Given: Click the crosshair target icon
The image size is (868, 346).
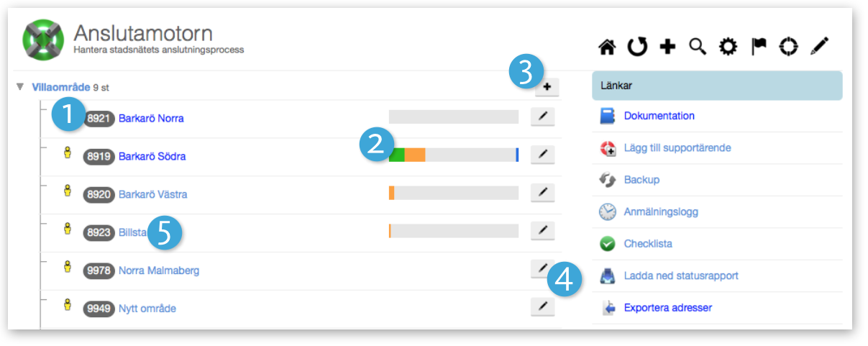Looking at the screenshot, I should click(x=788, y=47).
